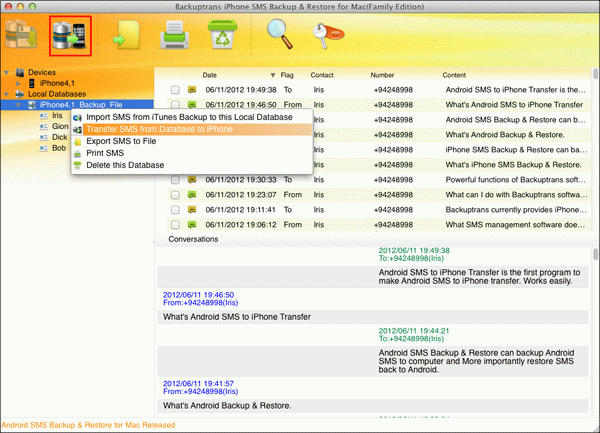The width and height of the screenshot is (600, 433).
Task: Click the '2012/06/11 19:46:50' conversation timestamp
Action: tap(198, 295)
